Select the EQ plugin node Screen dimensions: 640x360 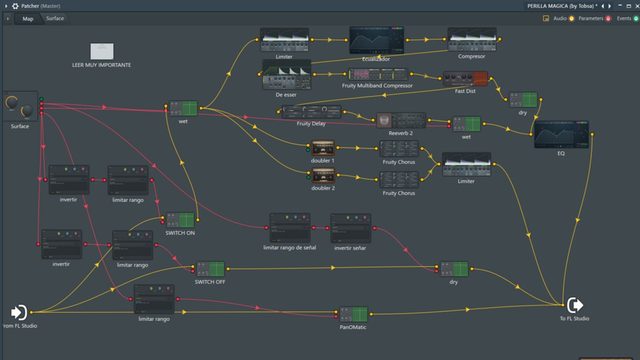coord(561,134)
